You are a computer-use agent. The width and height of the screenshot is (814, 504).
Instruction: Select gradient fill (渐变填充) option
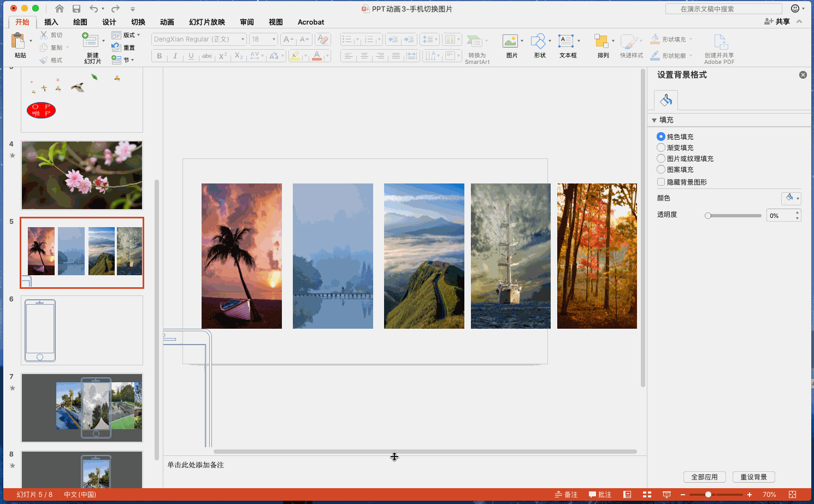661,147
